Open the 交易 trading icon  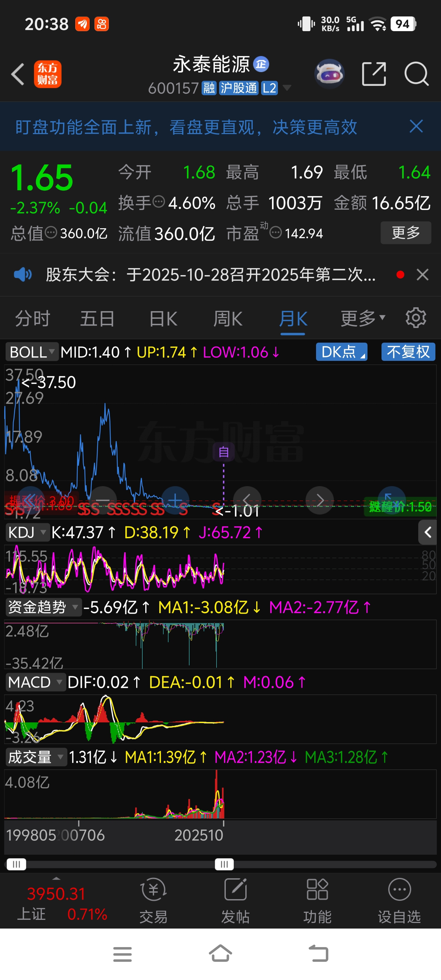point(153,901)
